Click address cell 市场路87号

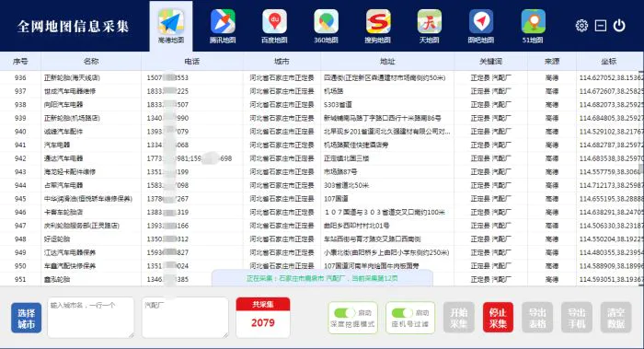pos(340,172)
